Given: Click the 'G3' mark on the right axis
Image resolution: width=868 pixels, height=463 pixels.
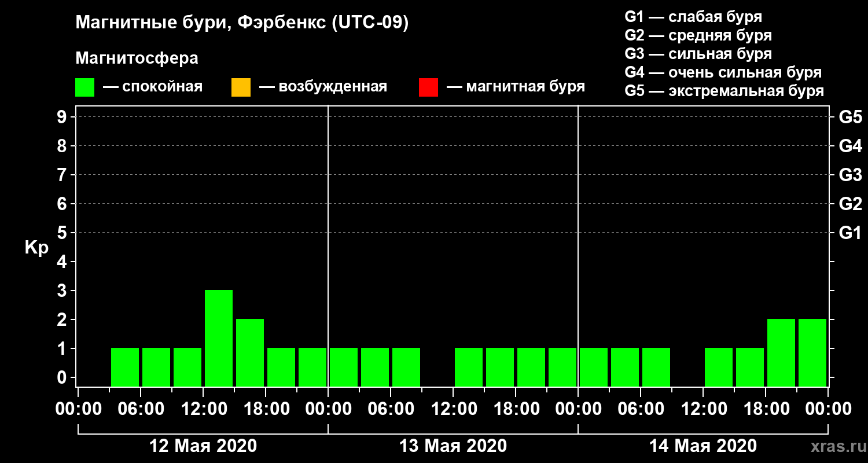Looking at the screenshot, I should coord(850,175).
